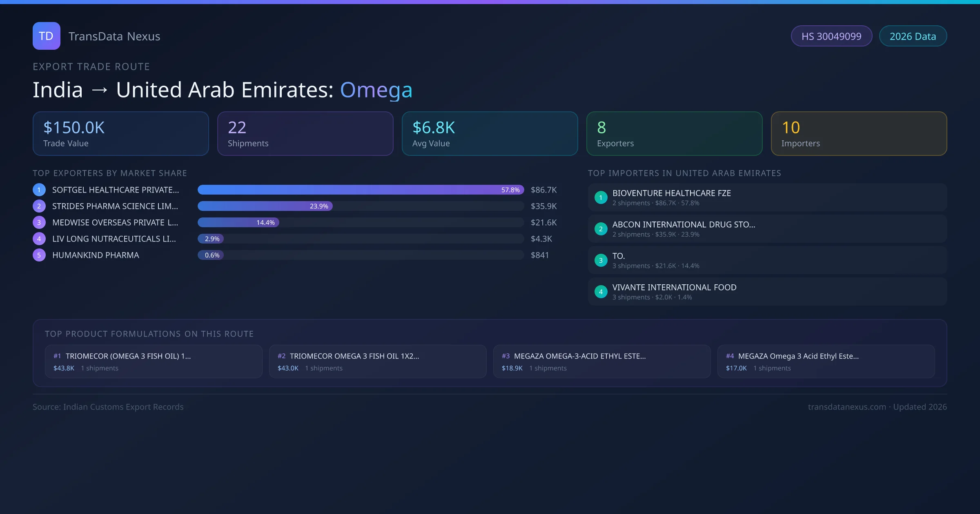980x514 pixels.
Task: Click the HS 30049099 tag
Action: [x=831, y=36]
